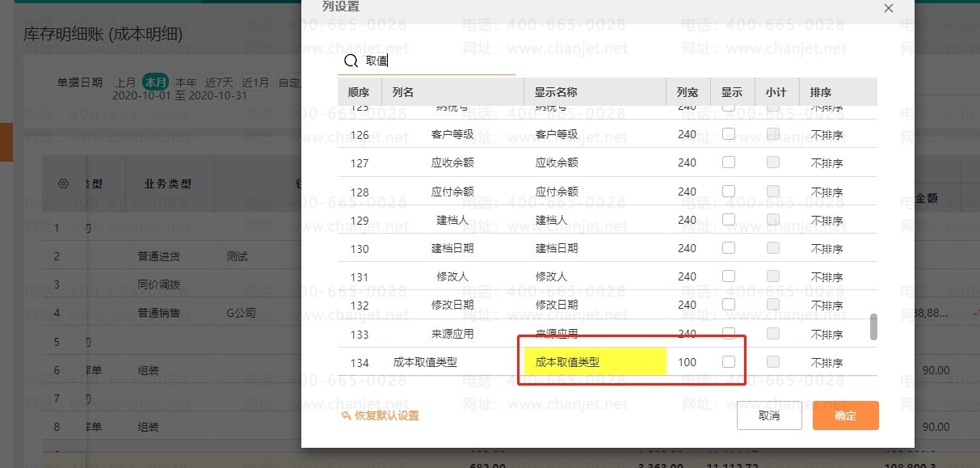Click 普通销售 in the background table
Screen dimensions: 980x468
click(x=158, y=314)
